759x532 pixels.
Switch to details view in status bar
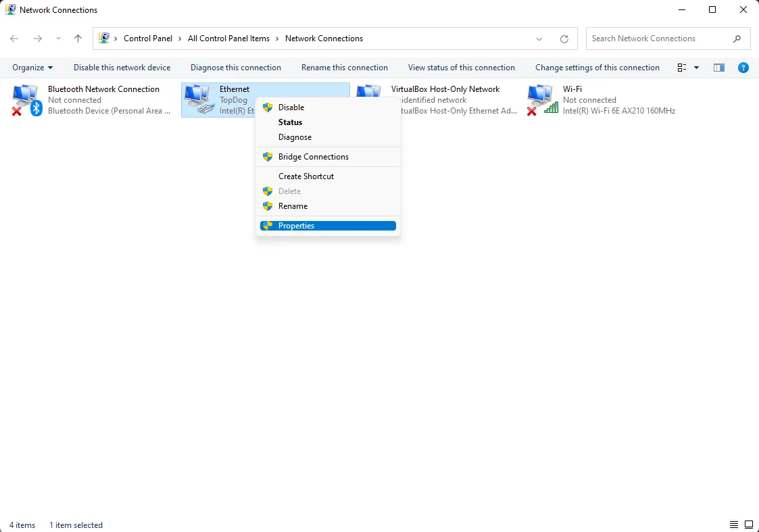pyautogui.click(x=734, y=525)
